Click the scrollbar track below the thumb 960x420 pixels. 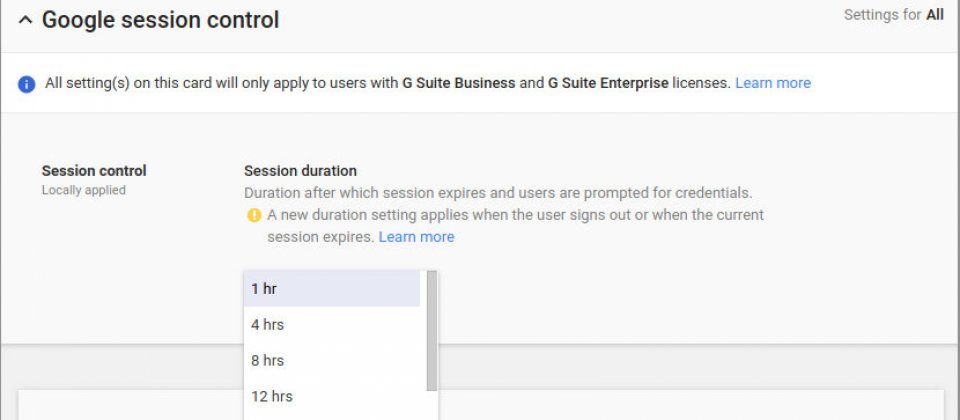tap(432, 405)
